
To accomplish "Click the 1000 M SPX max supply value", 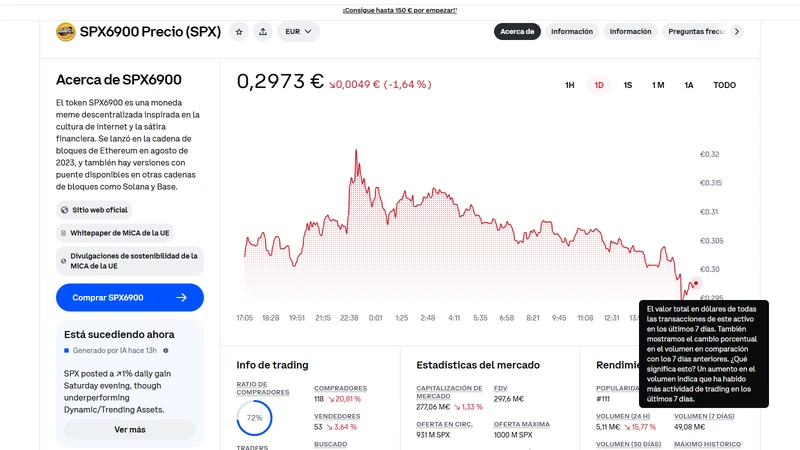I will click(513, 435).
